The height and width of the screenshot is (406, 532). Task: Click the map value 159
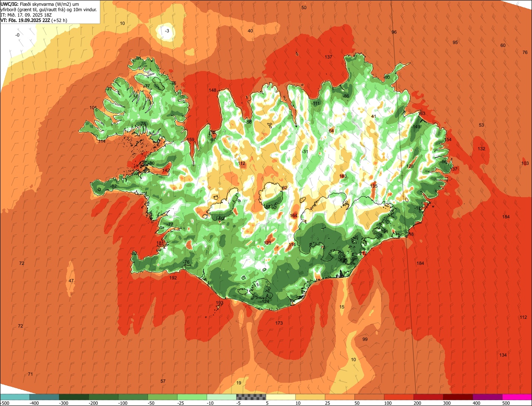[x=191, y=139]
